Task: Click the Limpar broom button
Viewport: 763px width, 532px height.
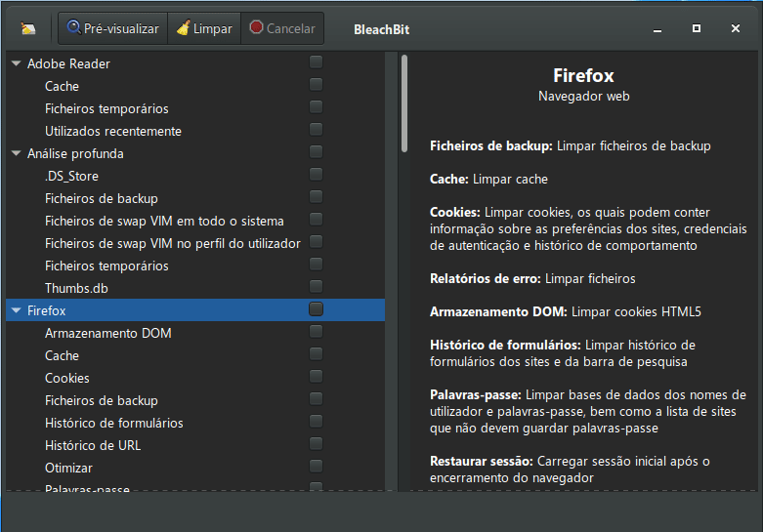Action: [x=204, y=28]
